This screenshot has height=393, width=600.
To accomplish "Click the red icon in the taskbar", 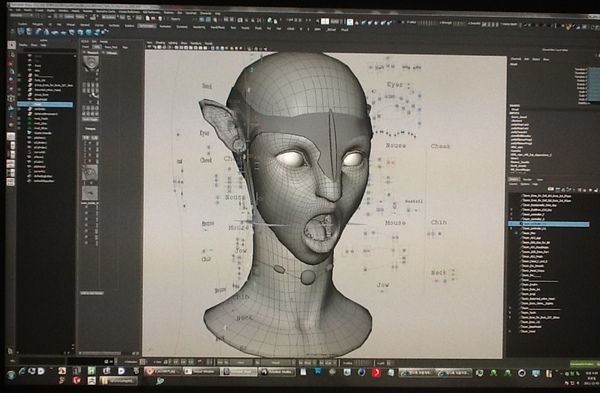I will [376, 372].
